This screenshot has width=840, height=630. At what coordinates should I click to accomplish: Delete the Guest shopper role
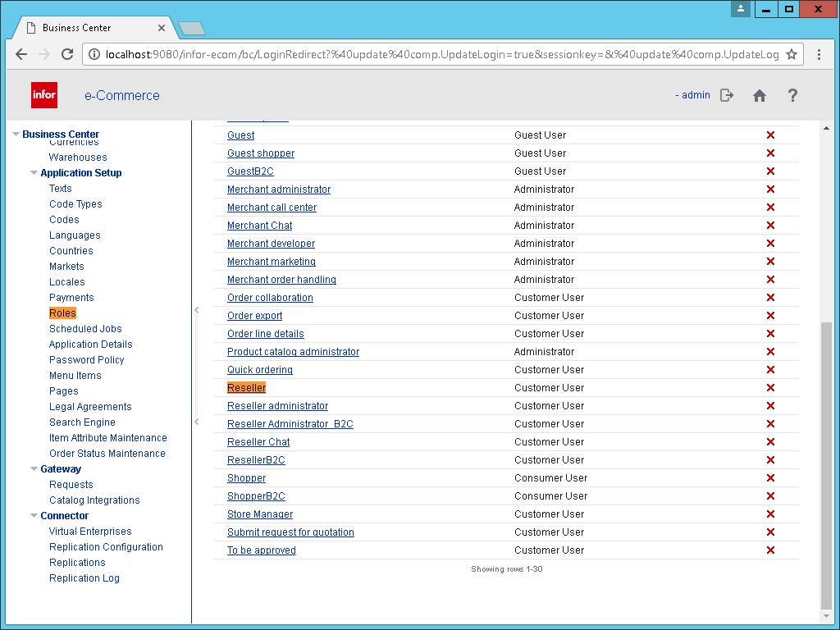[x=770, y=153]
